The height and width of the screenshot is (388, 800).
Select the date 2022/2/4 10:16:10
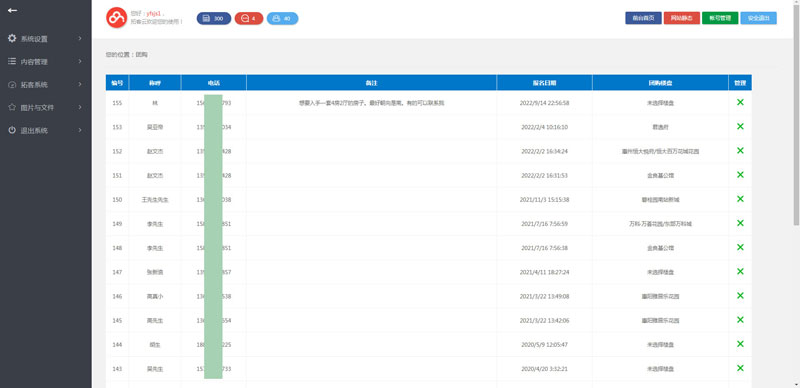click(544, 127)
